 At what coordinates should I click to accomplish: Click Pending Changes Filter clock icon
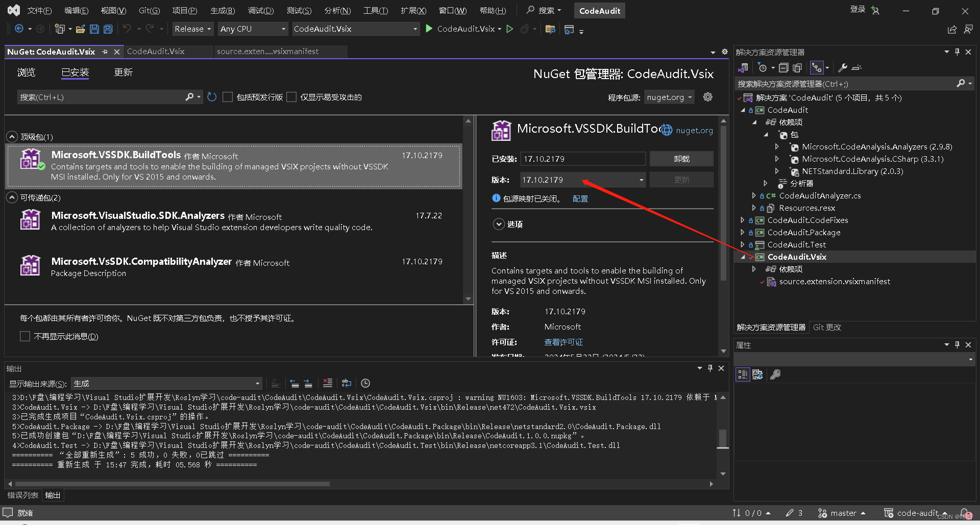763,67
